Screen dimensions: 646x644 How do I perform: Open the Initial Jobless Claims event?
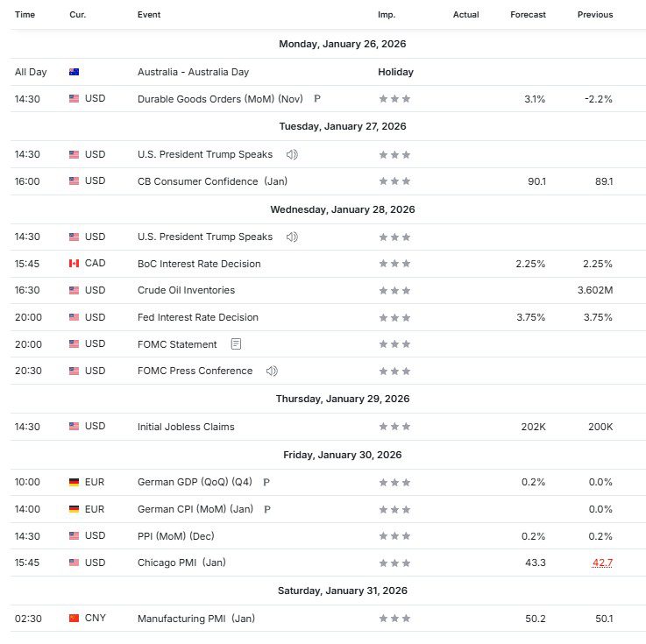(x=186, y=427)
